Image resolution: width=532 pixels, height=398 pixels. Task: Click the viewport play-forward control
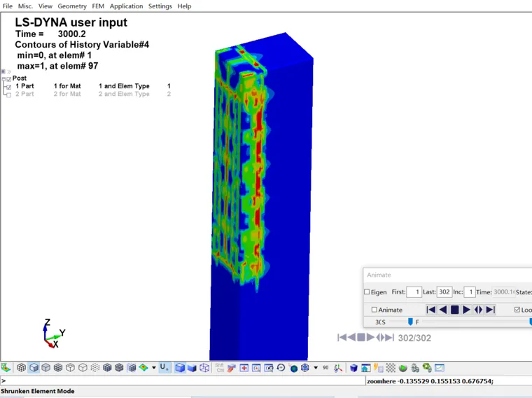click(x=370, y=338)
